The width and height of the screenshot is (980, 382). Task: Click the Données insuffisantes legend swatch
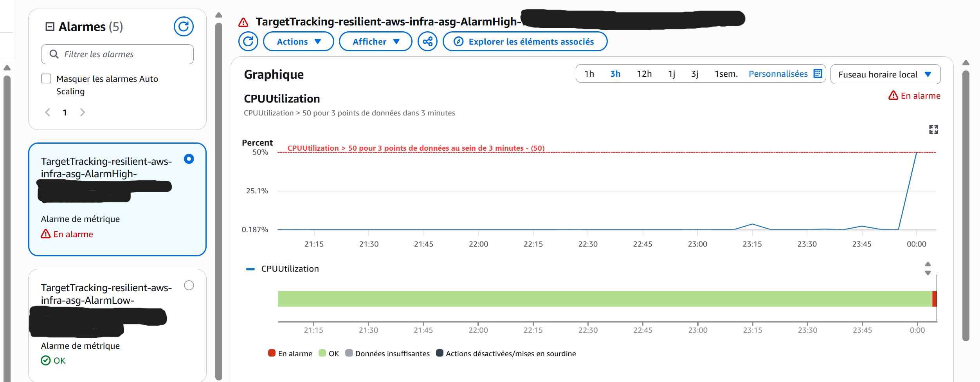[349, 353]
